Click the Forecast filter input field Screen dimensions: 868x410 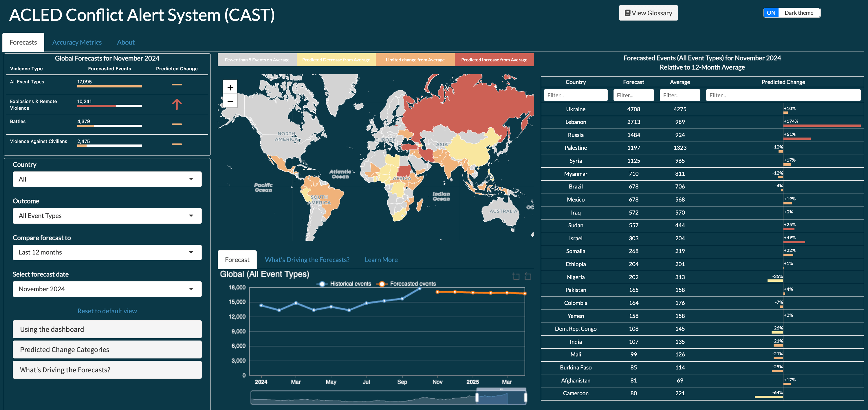point(633,95)
